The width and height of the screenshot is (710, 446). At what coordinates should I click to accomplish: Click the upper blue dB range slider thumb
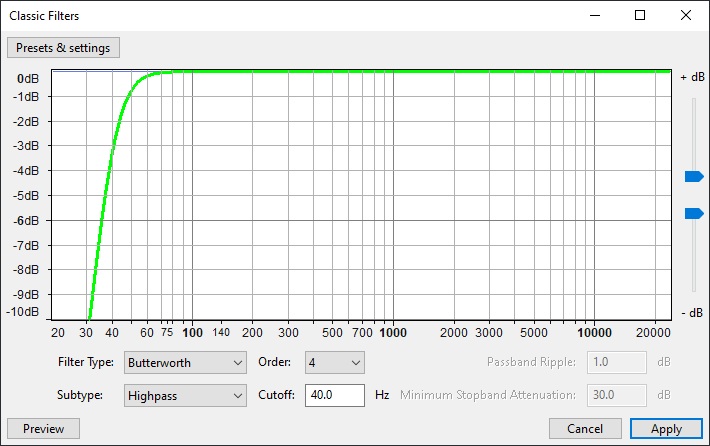(694, 176)
